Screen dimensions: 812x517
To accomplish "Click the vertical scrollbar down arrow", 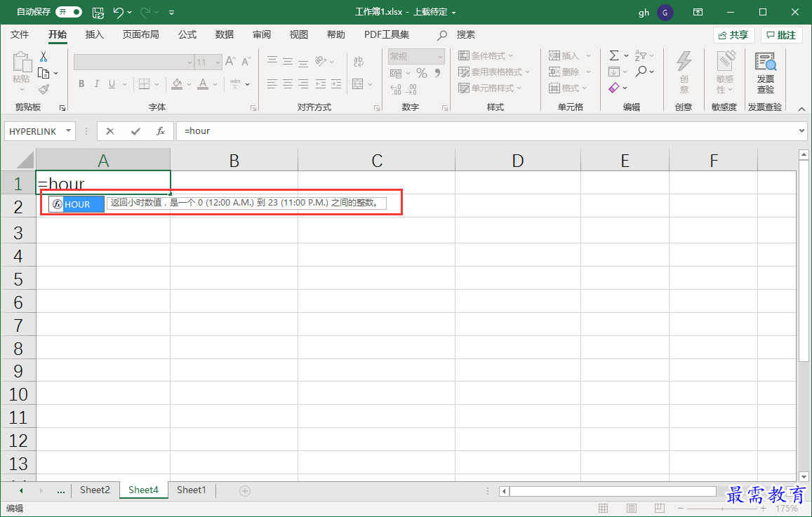I will click(804, 476).
